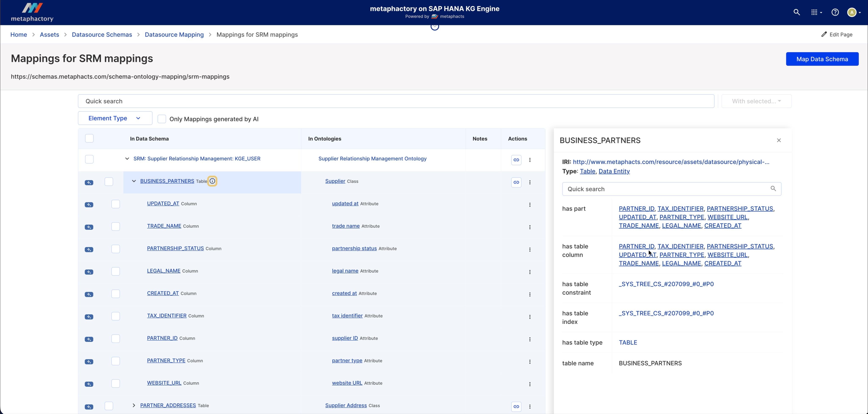Check the BUSINESS_PARTNERS row checkbox

pos(109,182)
